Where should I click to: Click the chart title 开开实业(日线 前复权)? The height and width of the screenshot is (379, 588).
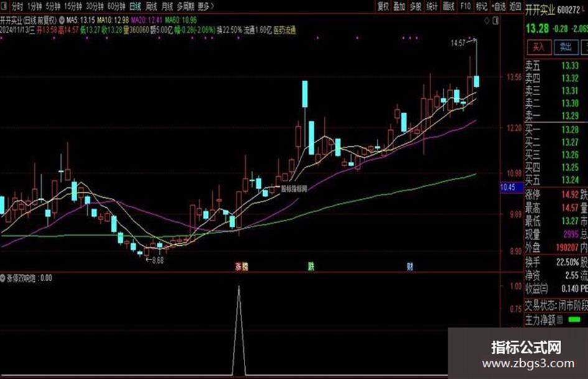(29, 20)
